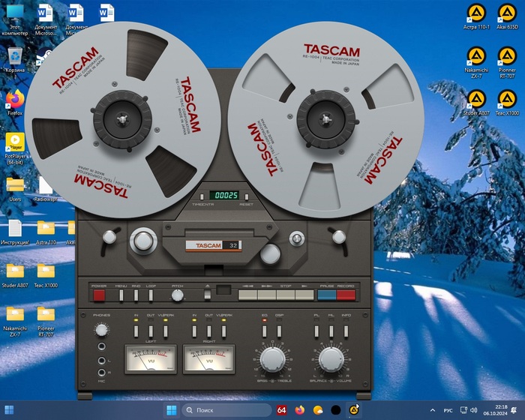Open the Астра 110-1 desktop icon
This screenshot has width=525, height=420.
[x=475, y=12]
